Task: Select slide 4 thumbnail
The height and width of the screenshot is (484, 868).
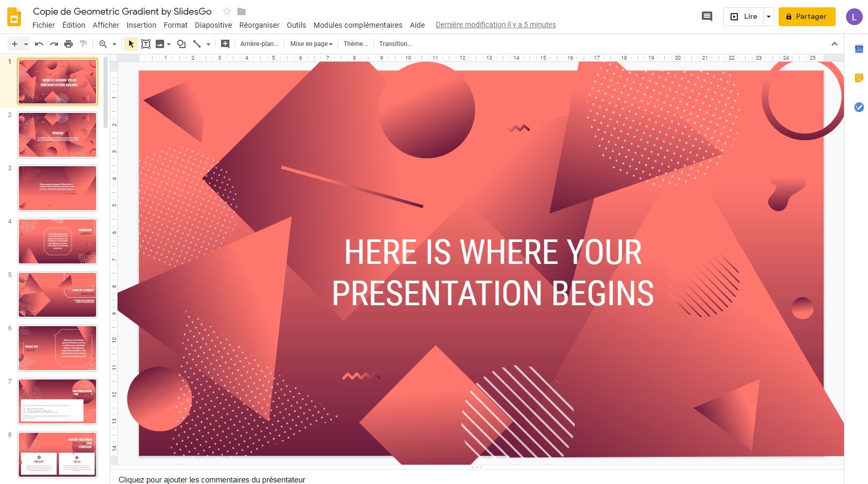Action: click(x=57, y=241)
